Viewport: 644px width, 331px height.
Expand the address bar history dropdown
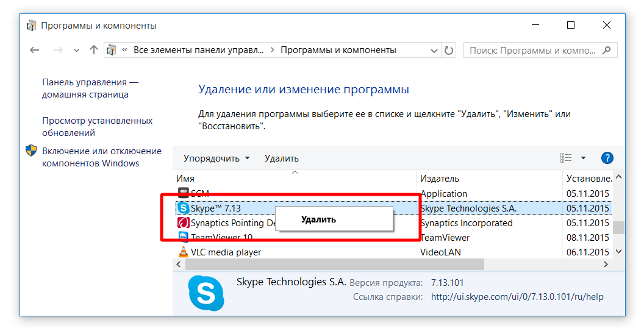coord(434,50)
